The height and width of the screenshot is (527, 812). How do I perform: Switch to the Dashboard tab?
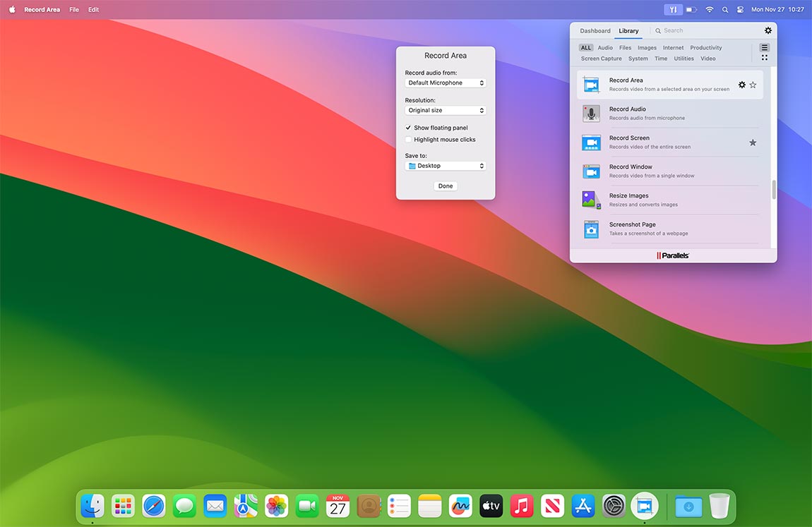595,31
